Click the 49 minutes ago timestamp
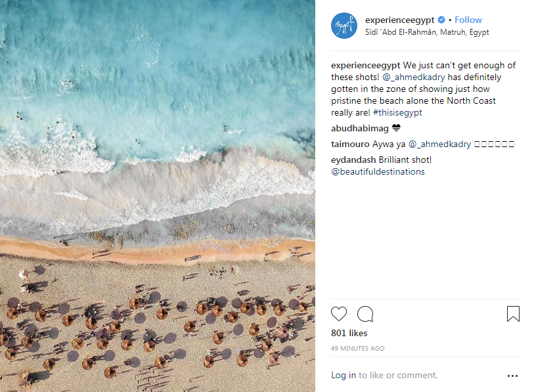The image size is (534, 392). point(358,348)
